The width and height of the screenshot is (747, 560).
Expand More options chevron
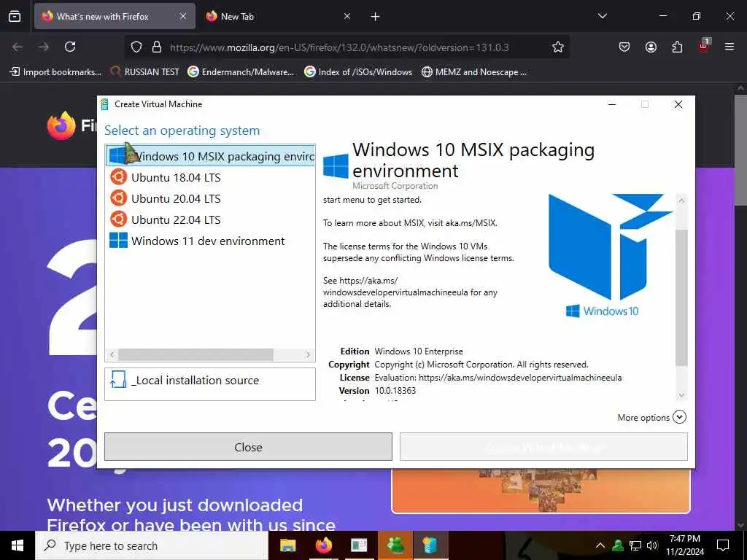[679, 417]
